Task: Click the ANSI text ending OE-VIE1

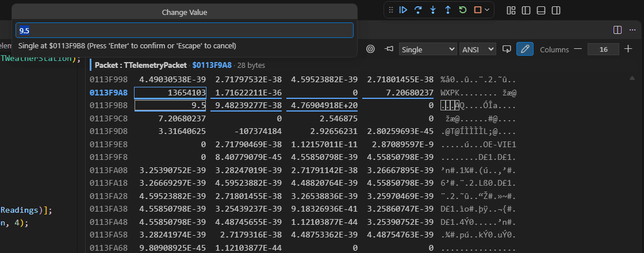Action: [478, 144]
